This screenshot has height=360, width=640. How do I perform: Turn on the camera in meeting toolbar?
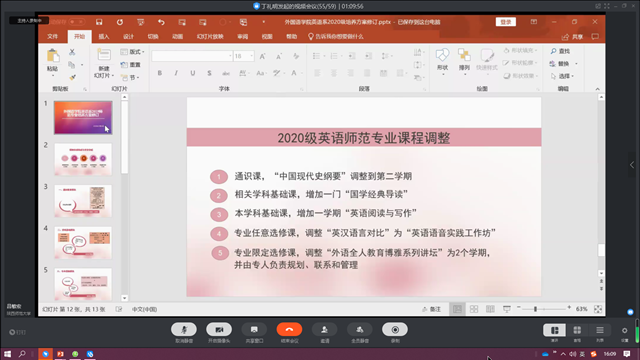[x=219, y=329]
